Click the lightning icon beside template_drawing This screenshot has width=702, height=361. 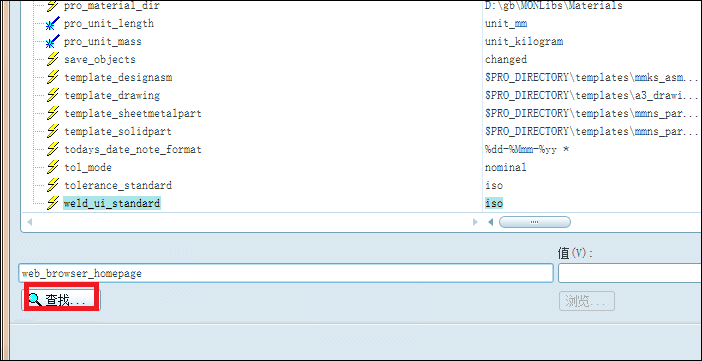coord(53,95)
